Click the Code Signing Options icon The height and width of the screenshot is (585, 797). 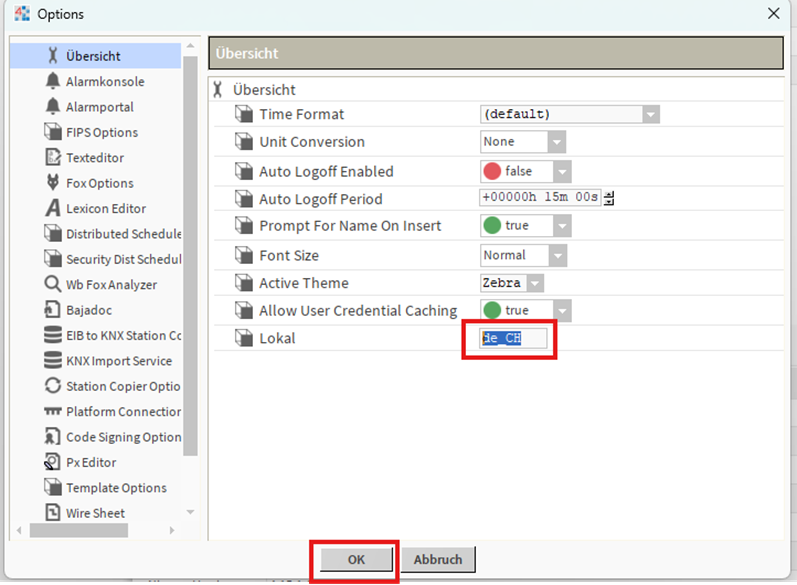click(52, 437)
